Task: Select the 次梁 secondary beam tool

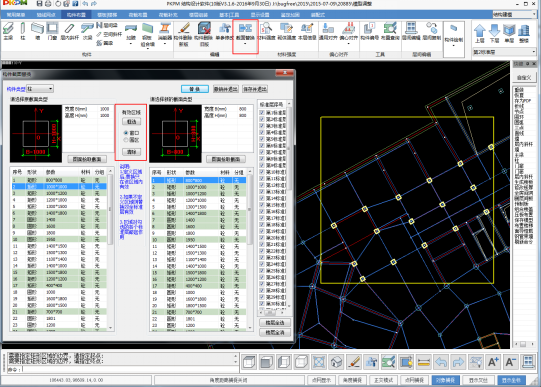Action: point(87,31)
